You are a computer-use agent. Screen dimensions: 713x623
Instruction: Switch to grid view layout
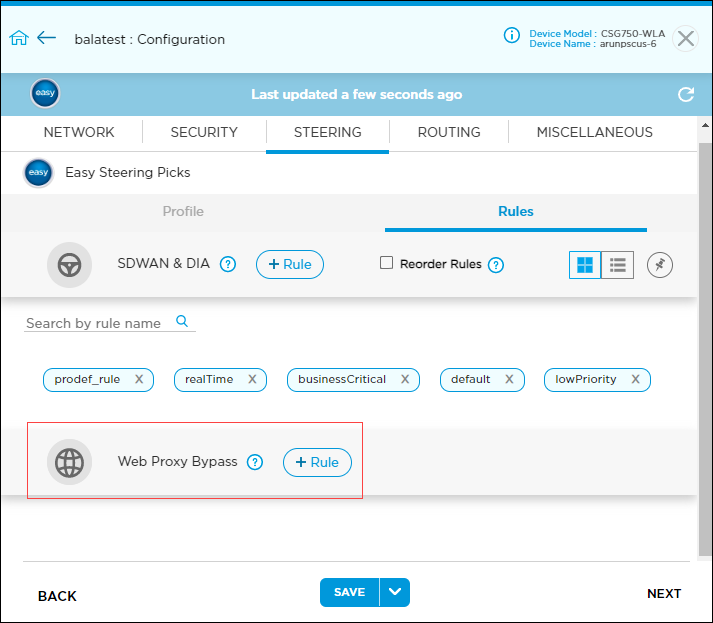pyautogui.click(x=585, y=265)
